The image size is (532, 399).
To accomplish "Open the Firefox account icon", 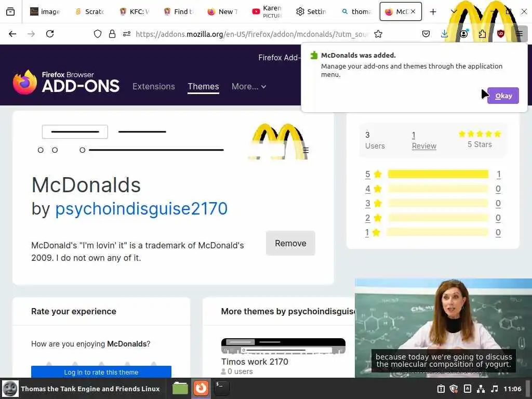I will coord(463,34).
